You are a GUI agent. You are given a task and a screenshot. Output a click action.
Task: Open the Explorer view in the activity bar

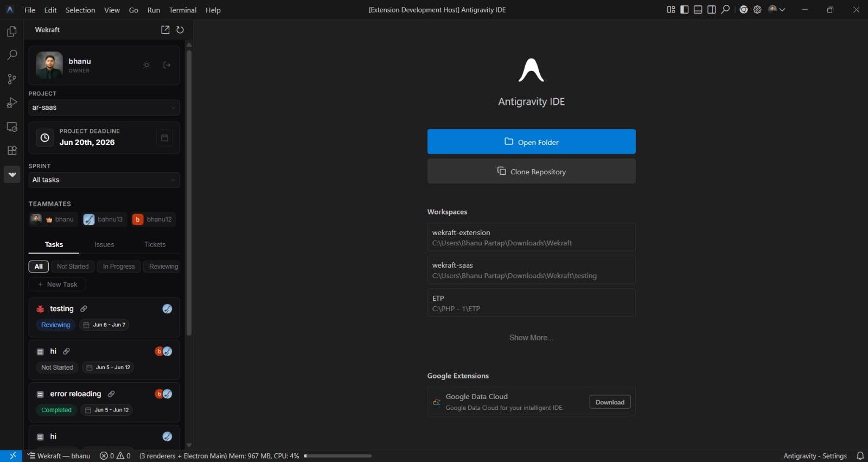tap(11, 31)
